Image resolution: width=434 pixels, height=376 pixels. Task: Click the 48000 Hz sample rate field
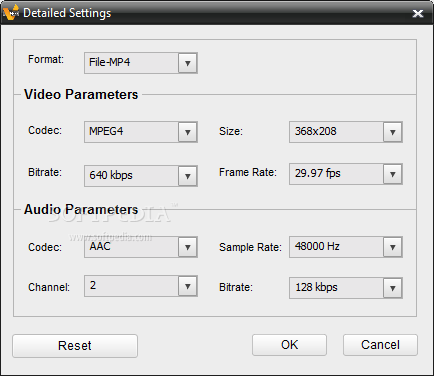(x=346, y=247)
